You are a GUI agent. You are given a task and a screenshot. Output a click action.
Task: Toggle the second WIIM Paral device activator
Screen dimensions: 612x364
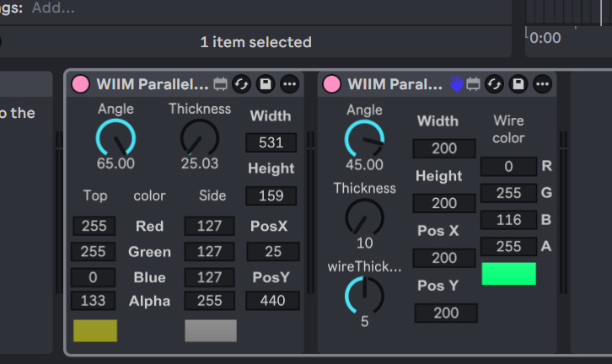tap(332, 84)
